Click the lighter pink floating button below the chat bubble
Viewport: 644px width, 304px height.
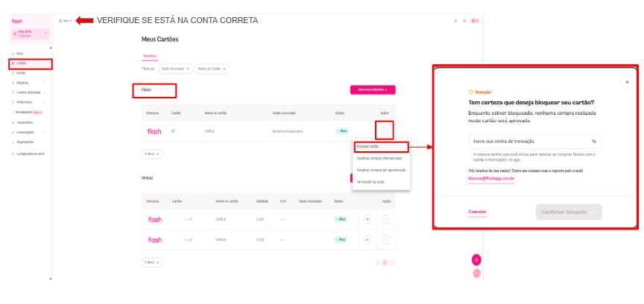tap(476, 273)
